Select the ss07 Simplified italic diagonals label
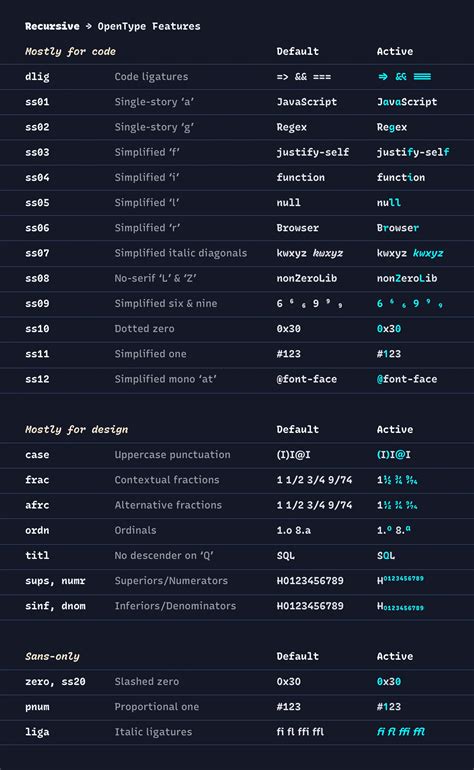The height and width of the screenshot is (770, 474). pos(181,253)
